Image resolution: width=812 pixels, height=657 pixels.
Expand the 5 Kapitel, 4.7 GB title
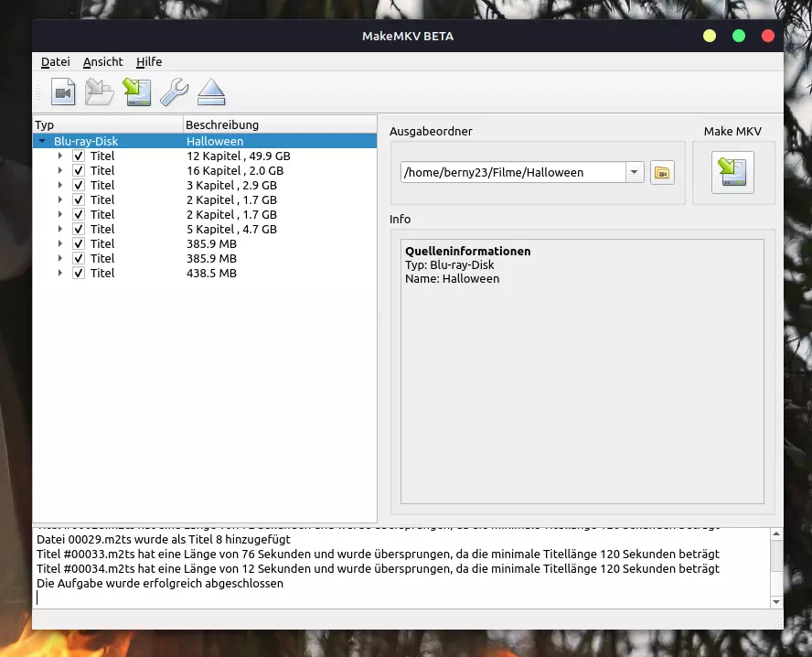tap(60, 229)
